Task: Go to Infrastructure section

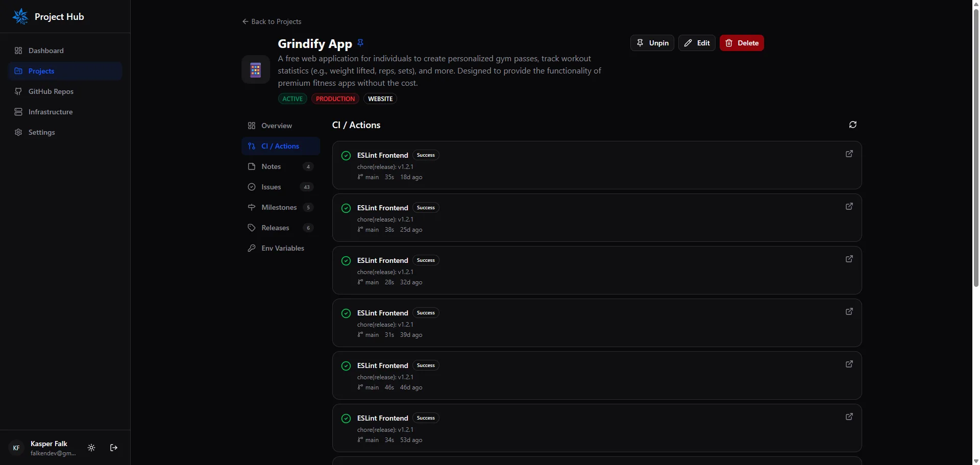Action: tap(65, 112)
